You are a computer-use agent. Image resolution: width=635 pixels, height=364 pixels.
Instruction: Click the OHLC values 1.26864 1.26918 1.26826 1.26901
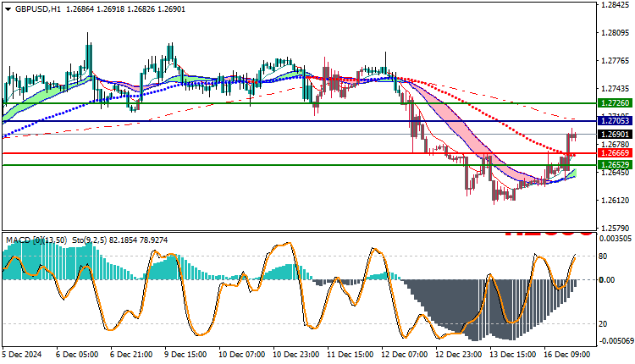point(125,9)
